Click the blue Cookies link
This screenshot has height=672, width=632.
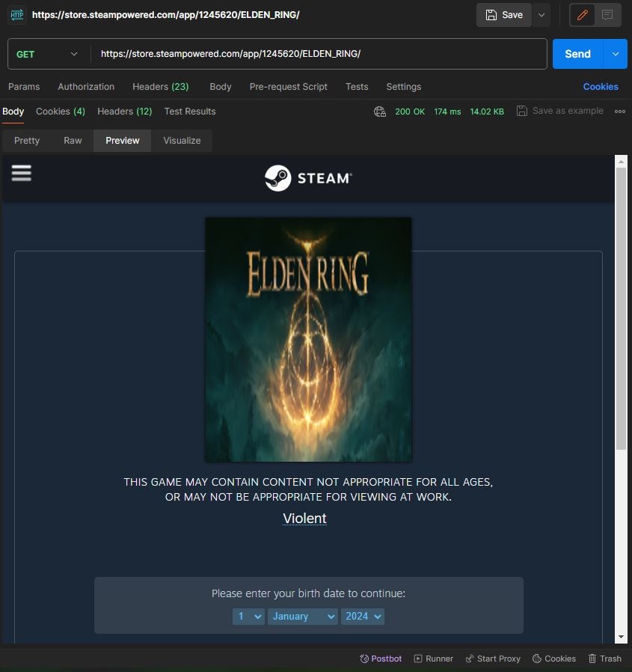[x=601, y=87]
